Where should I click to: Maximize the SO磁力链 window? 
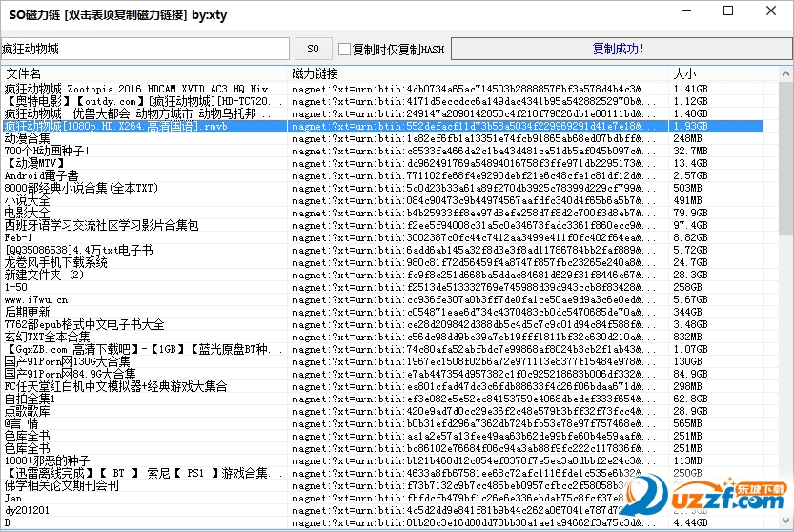tap(728, 11)
